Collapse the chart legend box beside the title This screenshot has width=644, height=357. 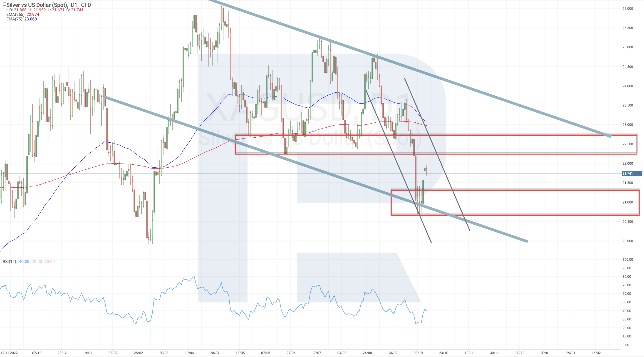(4, 4)
